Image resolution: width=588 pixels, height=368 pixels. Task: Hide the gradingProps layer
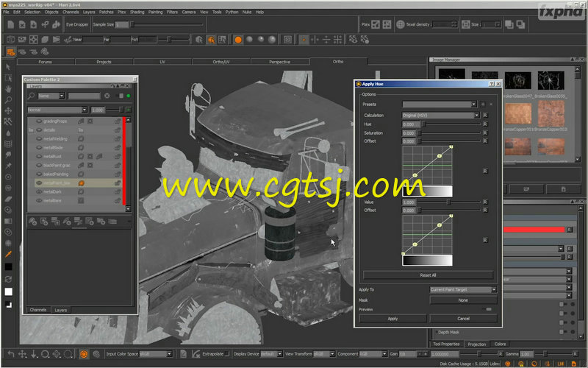[x=39, y=121]
